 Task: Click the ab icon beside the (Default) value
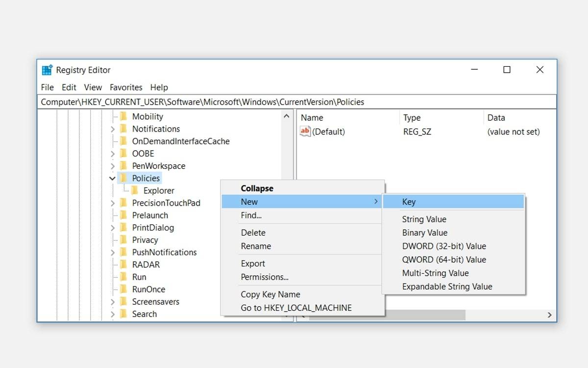click(x=305, y=131)
